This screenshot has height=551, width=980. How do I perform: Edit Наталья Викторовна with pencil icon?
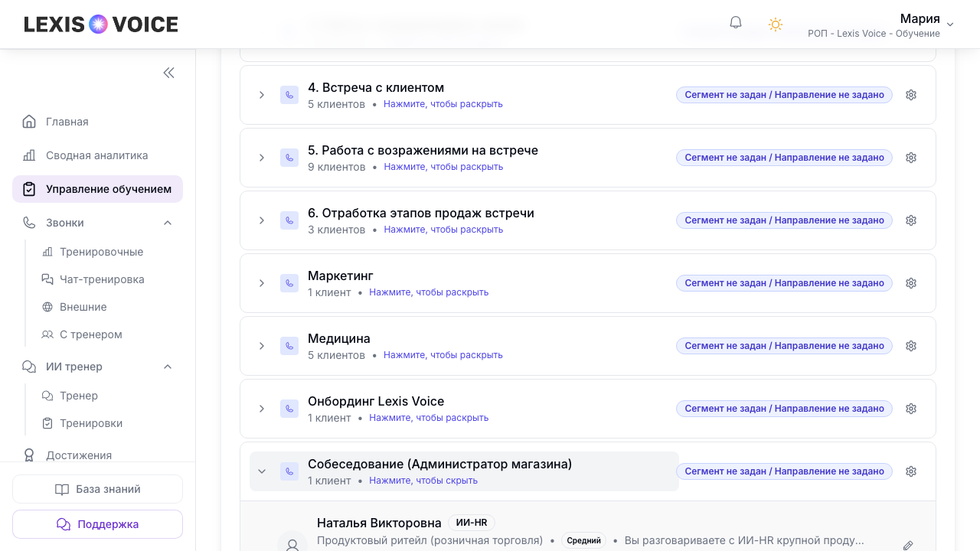pyautogui.click(x=908, y=546)
